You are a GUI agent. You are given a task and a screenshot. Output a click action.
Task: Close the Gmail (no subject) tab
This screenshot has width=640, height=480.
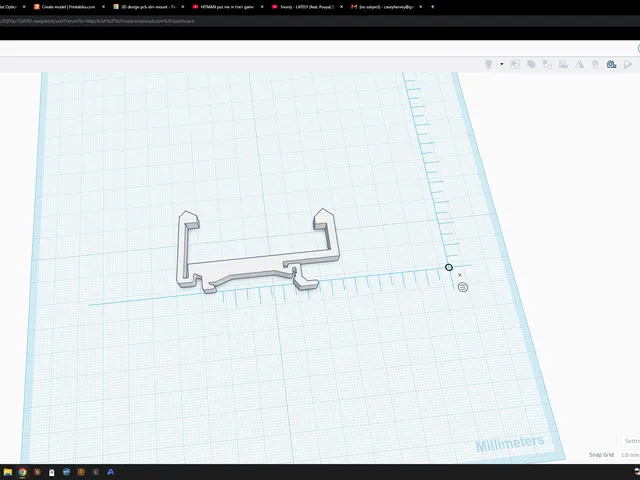(420, 7)
